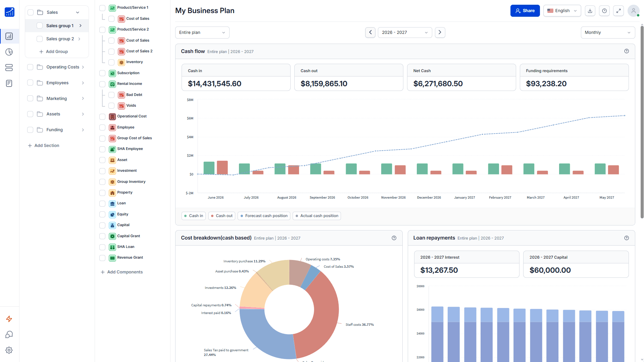Go to previous year range
The image size is (644, 362).
[x=370, y=33]
